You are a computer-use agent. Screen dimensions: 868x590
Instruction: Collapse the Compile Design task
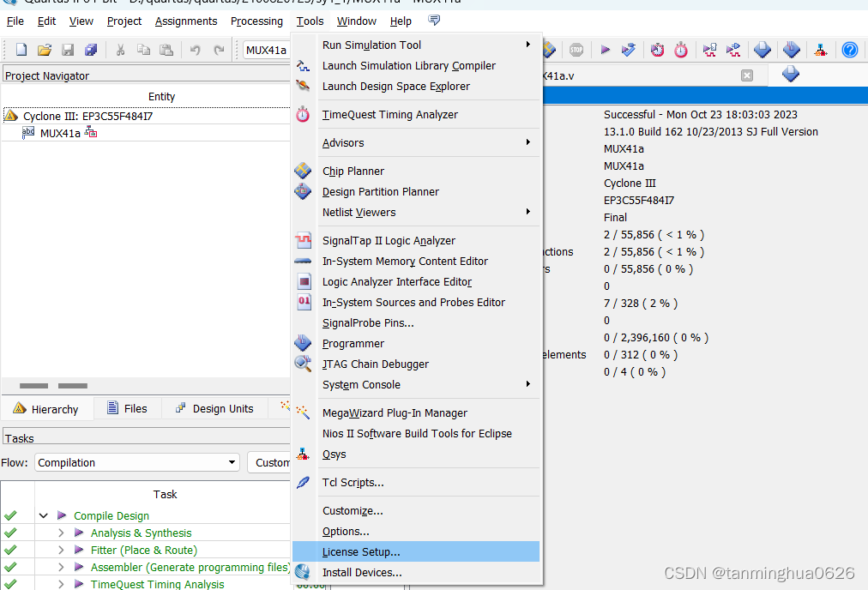44,516
